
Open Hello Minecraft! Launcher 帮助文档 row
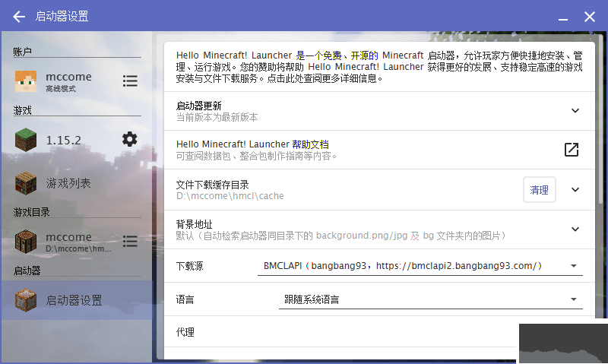coord(379,150)
